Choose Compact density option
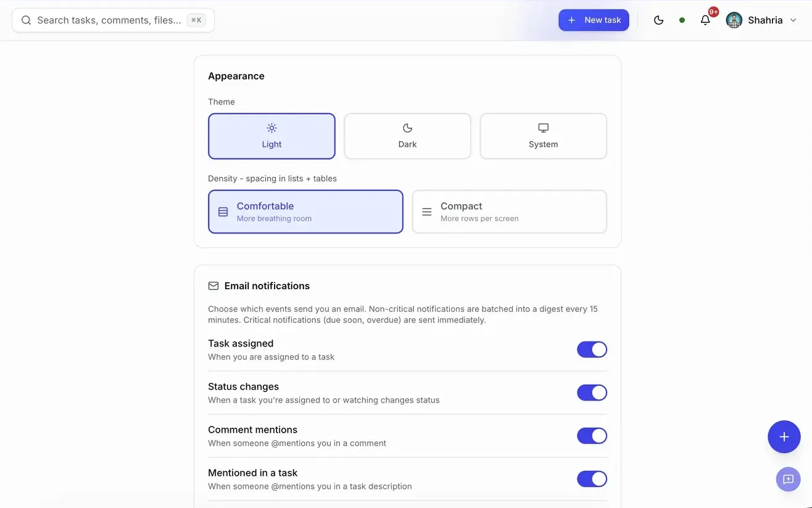Screen dimensions: 812x508 click(x=509, y=211)
